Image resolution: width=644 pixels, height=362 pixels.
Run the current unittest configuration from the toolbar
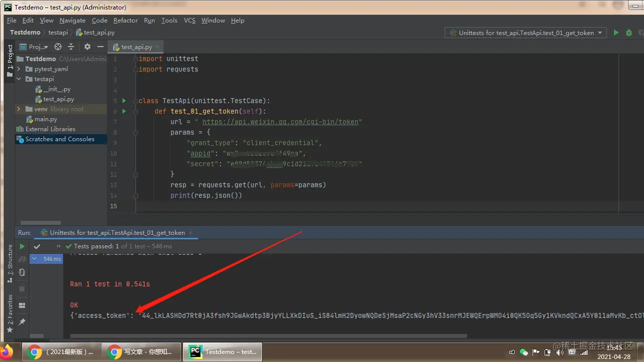point(616,33)
